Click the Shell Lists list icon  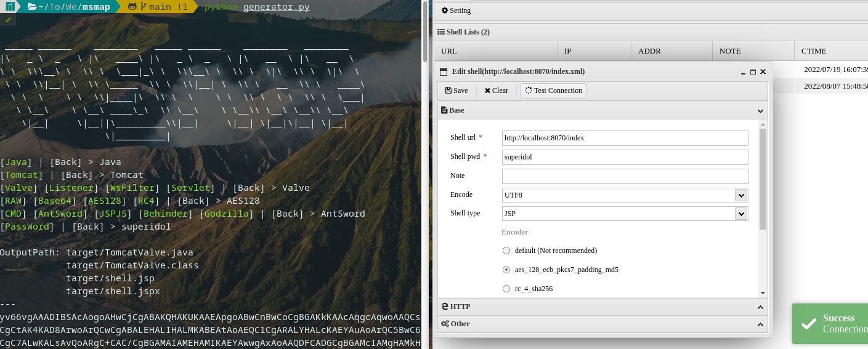click(x=441, y=32)
